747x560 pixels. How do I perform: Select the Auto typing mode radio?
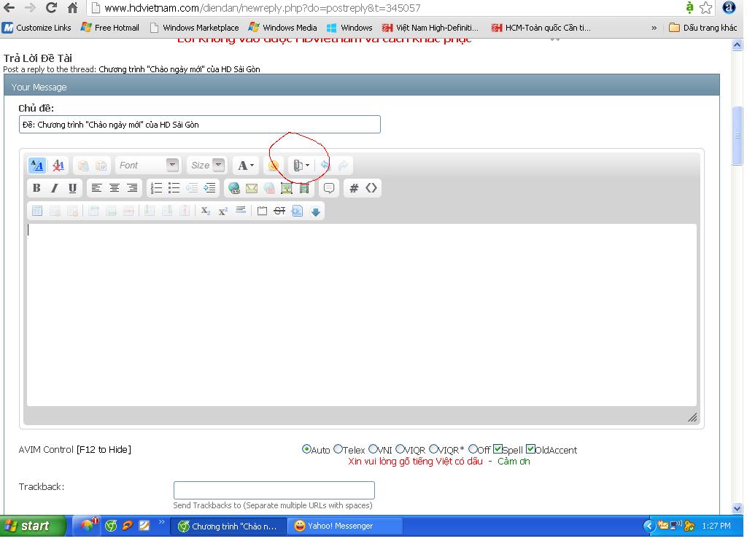pos(306,449)
